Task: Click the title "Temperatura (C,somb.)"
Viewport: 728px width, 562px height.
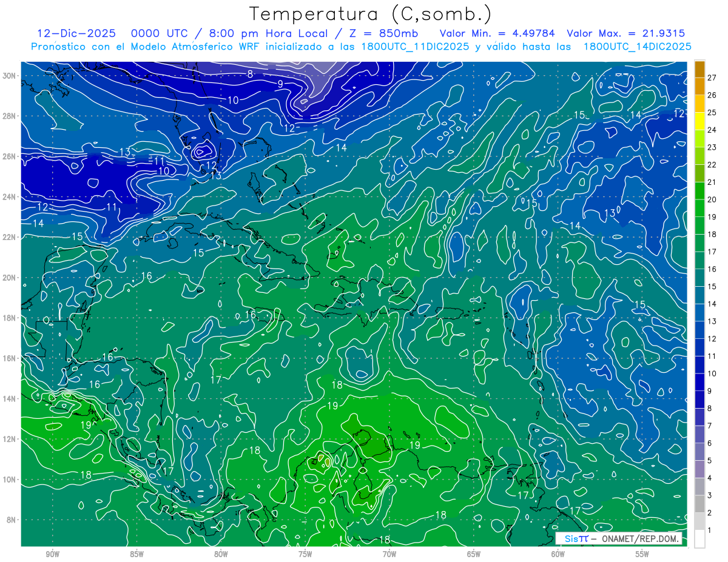Action: (371, 14)
